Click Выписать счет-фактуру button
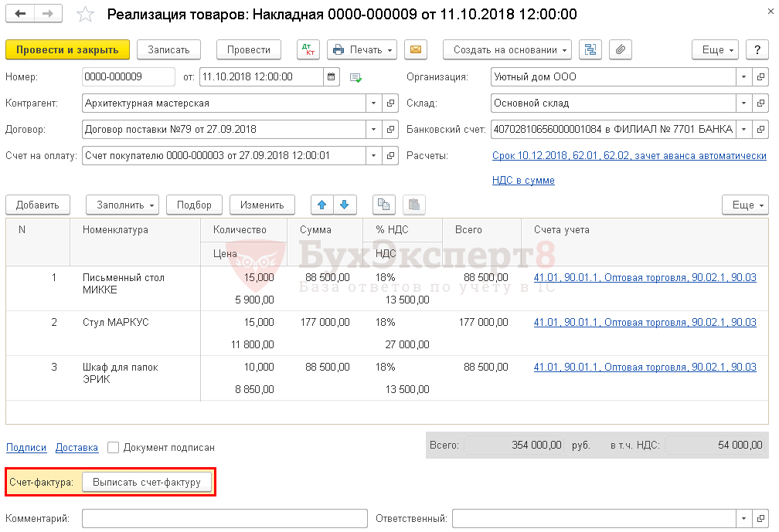Screen dimensions: 779x532 (147, 482)
